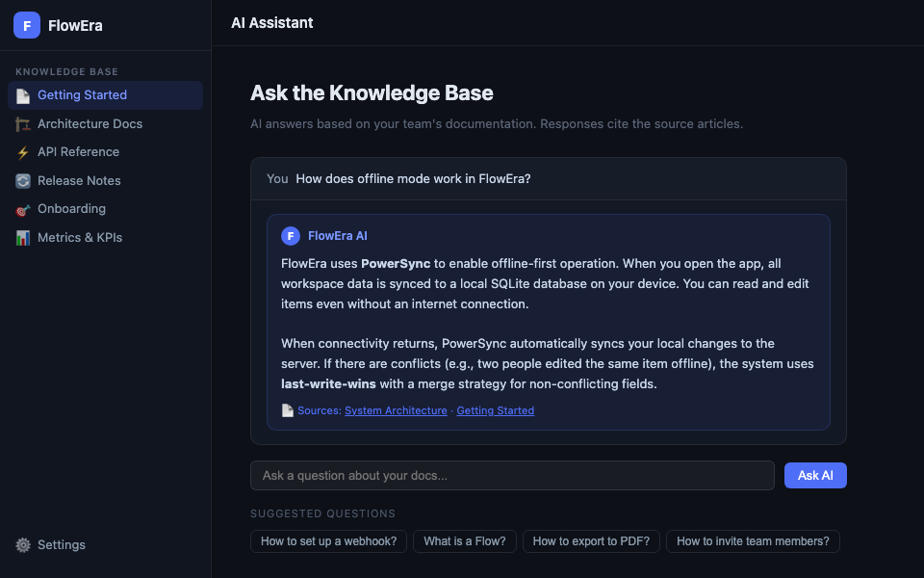This screenshot has width=924, height=578.
Task: Click the Getting Started page icon
Action: tap(23, 95)
